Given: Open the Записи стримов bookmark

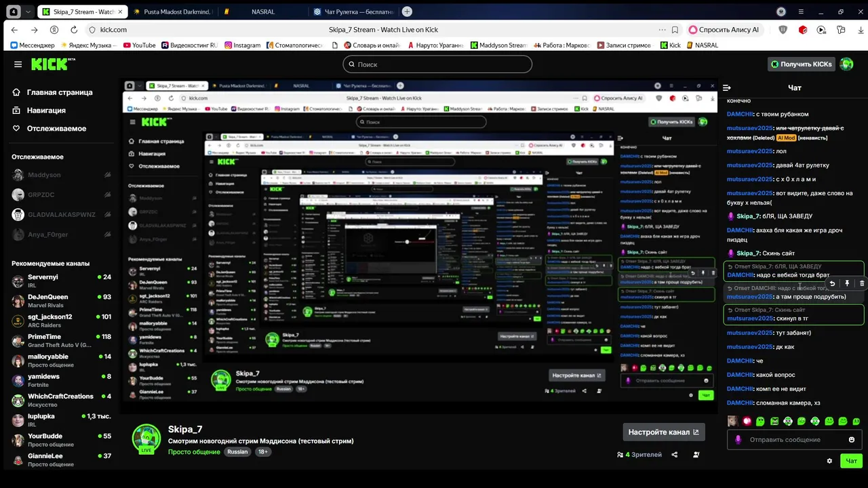Looking at the screenshot, I should click(x=624, y=45).
